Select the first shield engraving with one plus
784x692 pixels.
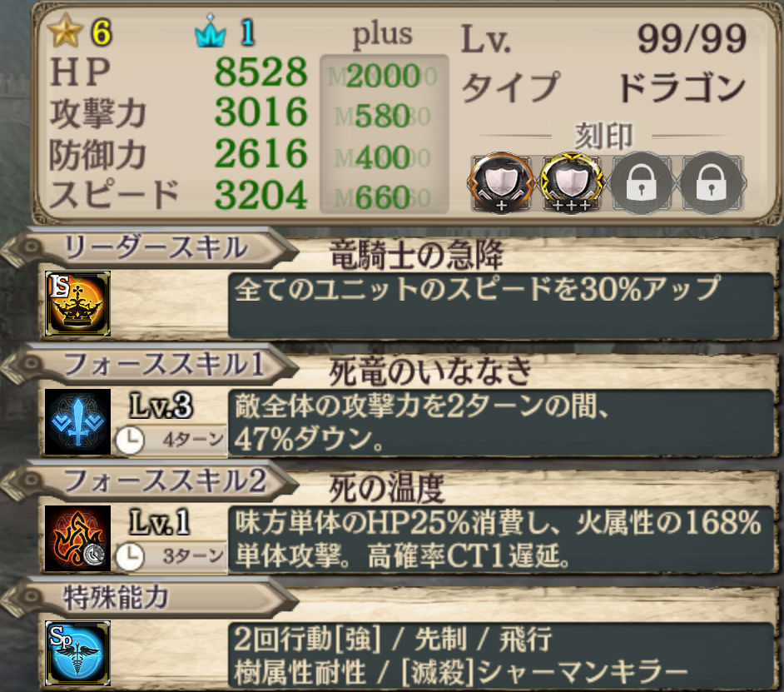[500, 183]
